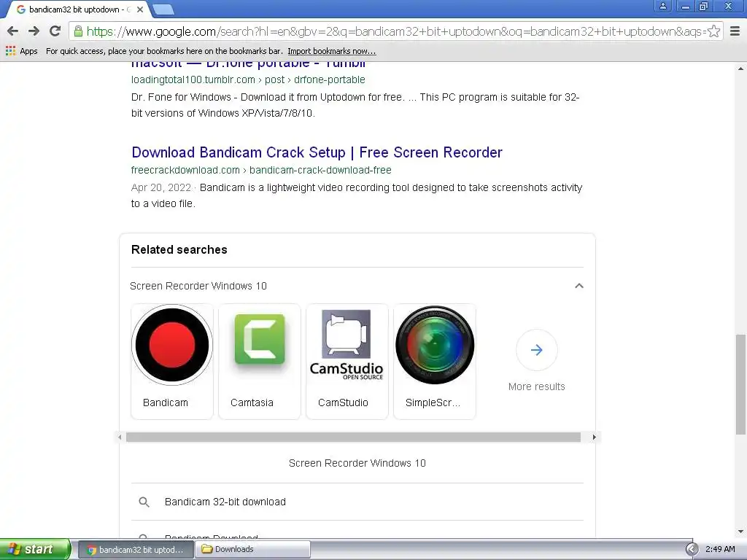Select the Bandicam record icon card
This screenshot has height=560, width=747.
[172, 362]
